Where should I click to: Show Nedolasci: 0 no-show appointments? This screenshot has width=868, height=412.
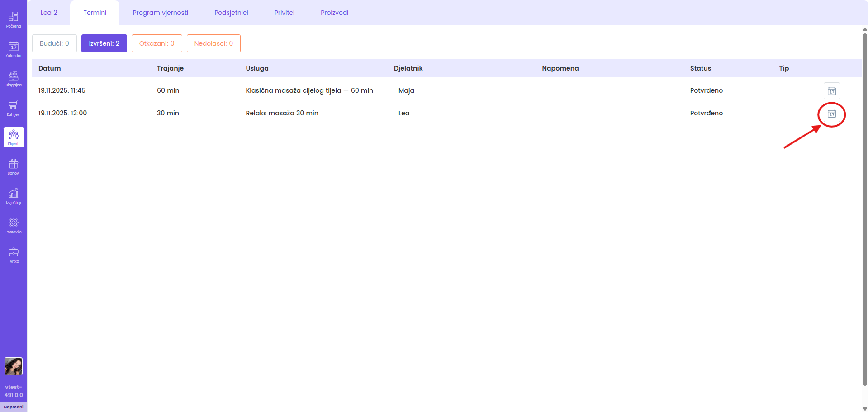tap(213, 43)
